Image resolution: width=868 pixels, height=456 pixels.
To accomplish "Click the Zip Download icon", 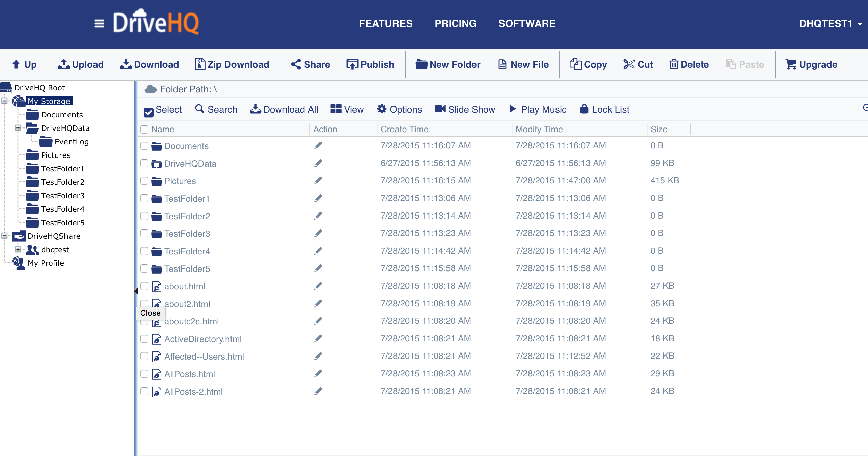I will (200, 64).
